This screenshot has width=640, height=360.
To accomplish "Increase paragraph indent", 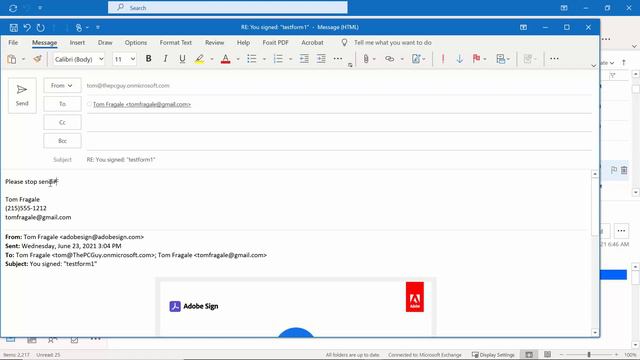I will pyautogui.click(x=321, y=59).
